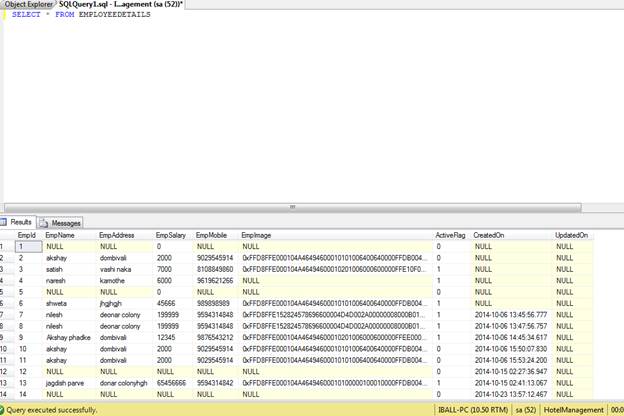Click the Results grid icon

[x=4, y=222]
